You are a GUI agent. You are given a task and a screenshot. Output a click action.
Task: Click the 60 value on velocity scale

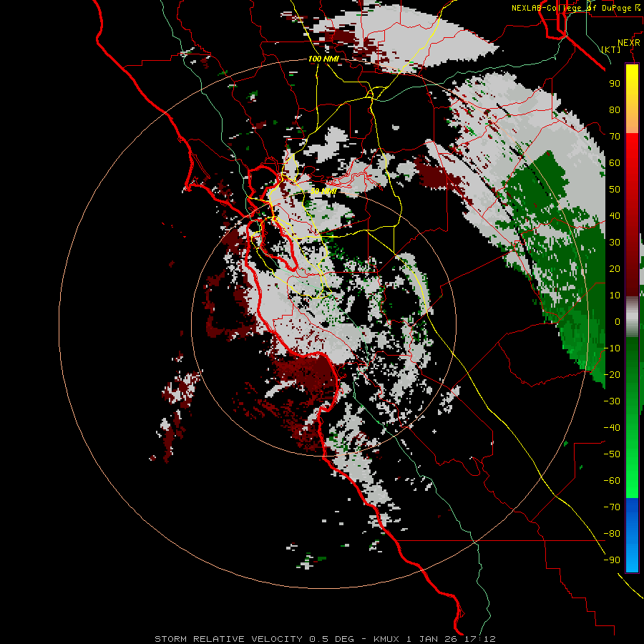pyautogui.click(x=615, y=163)
